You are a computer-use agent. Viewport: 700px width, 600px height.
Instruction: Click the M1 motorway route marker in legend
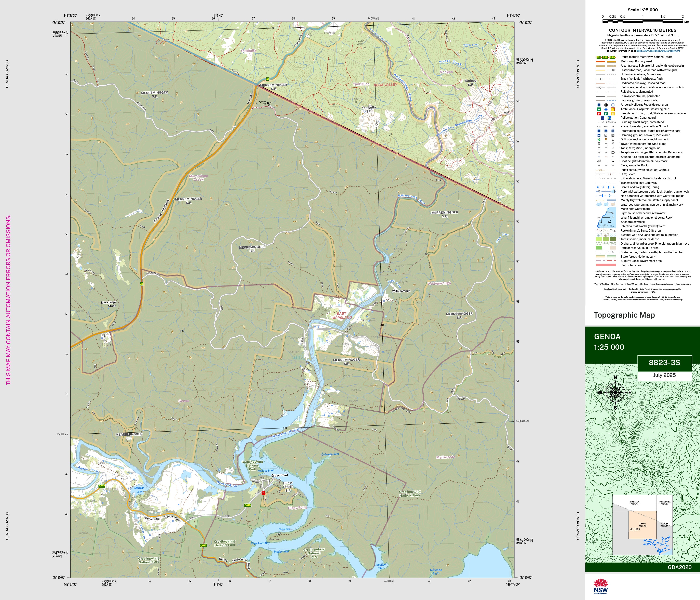tap(599, 58)
